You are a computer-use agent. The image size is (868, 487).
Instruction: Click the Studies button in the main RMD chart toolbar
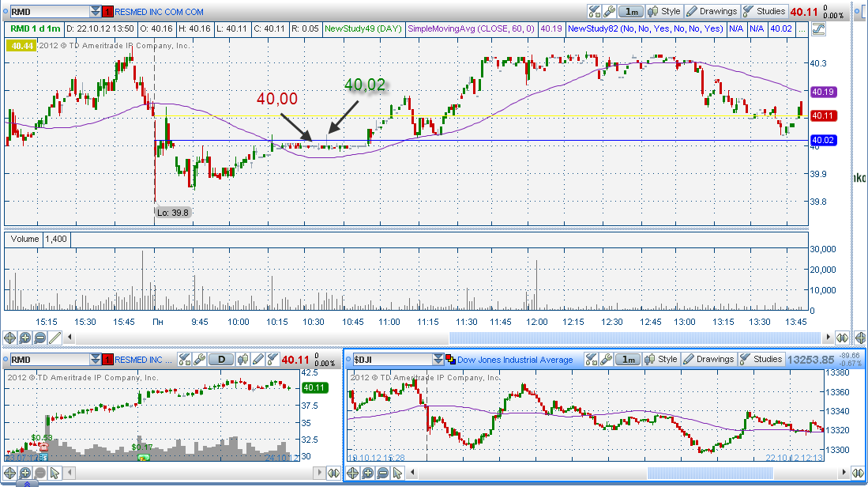click(x=764, y=11)
